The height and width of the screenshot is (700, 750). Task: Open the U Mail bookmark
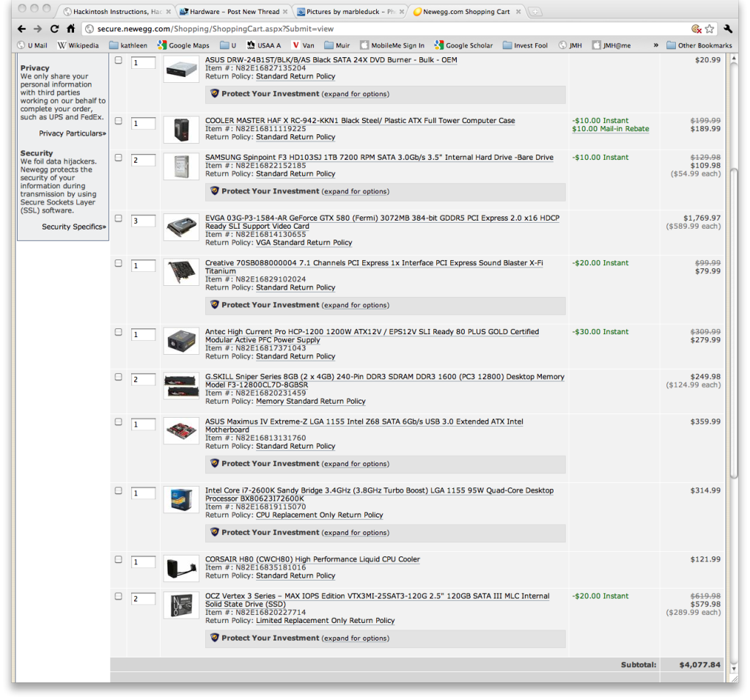coord(32,45)
